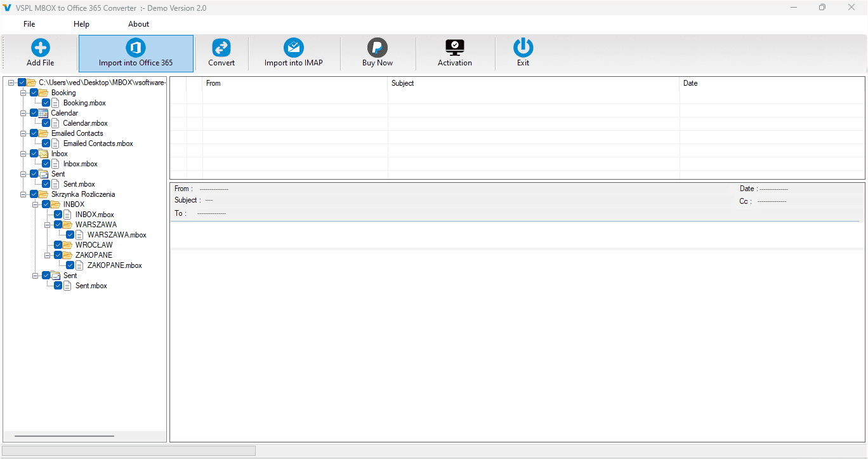Click the Add File toolbar icon

pyautogui.click(x=41, y=48)
